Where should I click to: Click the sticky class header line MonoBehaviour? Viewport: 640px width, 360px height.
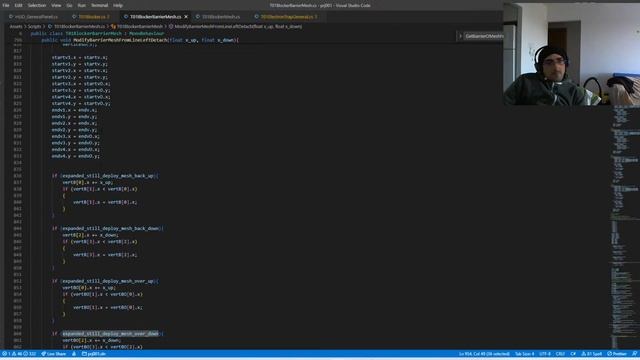click(x=97, y=33)
